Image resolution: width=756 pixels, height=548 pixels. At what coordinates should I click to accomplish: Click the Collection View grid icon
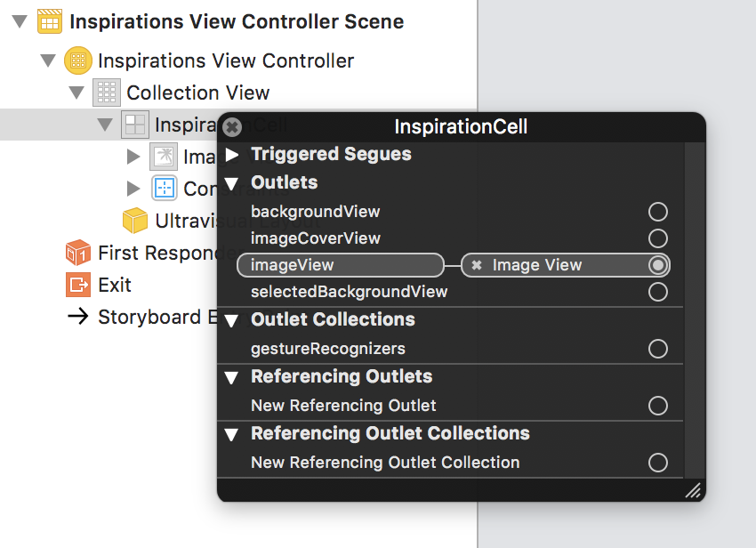107,93
